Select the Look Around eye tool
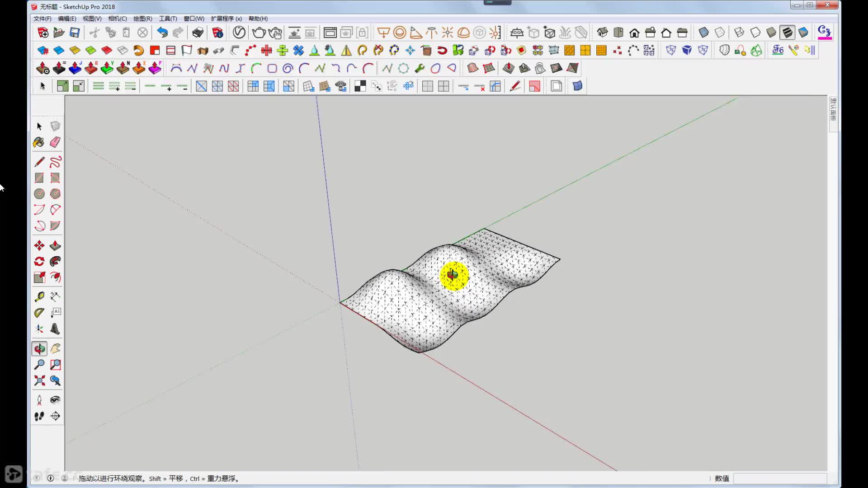This screenshot has height=488, width=868. (55, 400)
